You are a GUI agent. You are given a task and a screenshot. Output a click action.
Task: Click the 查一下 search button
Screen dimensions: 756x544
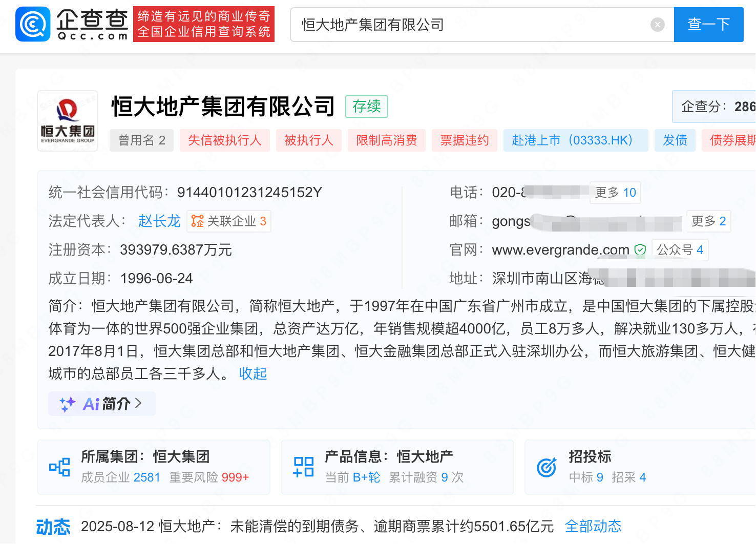click(708, 24)
